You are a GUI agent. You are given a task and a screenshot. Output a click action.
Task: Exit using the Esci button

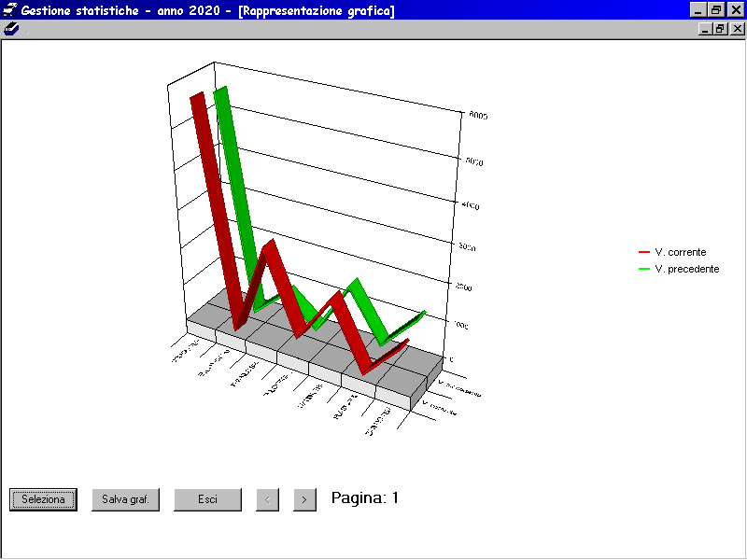pos(207,499)
